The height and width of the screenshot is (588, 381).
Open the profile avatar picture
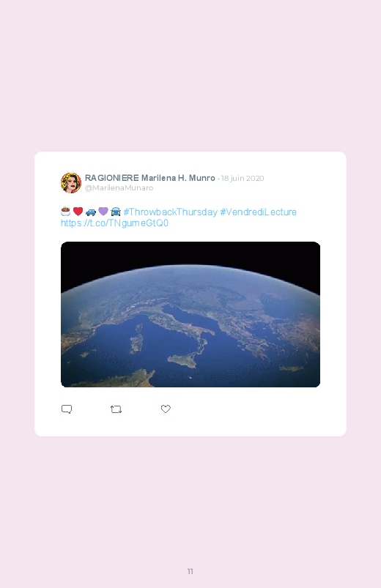click(x=71, y=182)
